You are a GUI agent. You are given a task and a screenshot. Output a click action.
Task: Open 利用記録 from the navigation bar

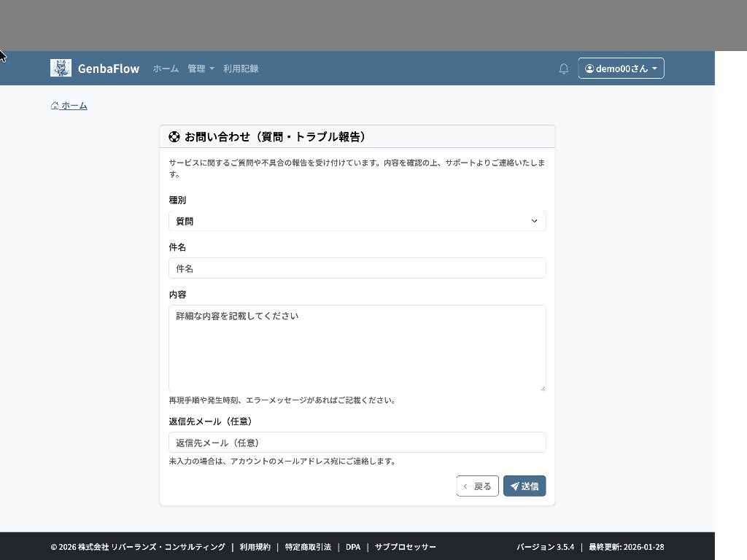[241, 68]
